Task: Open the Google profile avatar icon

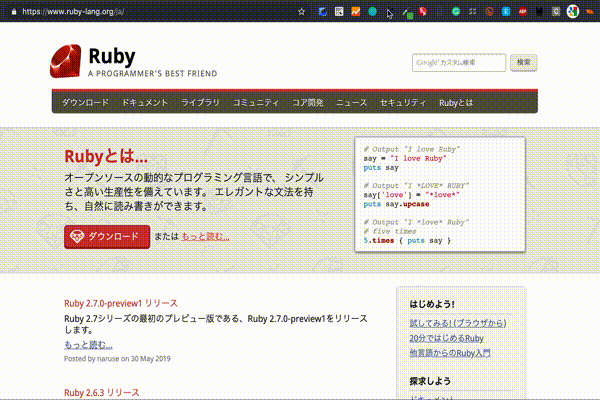Action: coord(573,11)
